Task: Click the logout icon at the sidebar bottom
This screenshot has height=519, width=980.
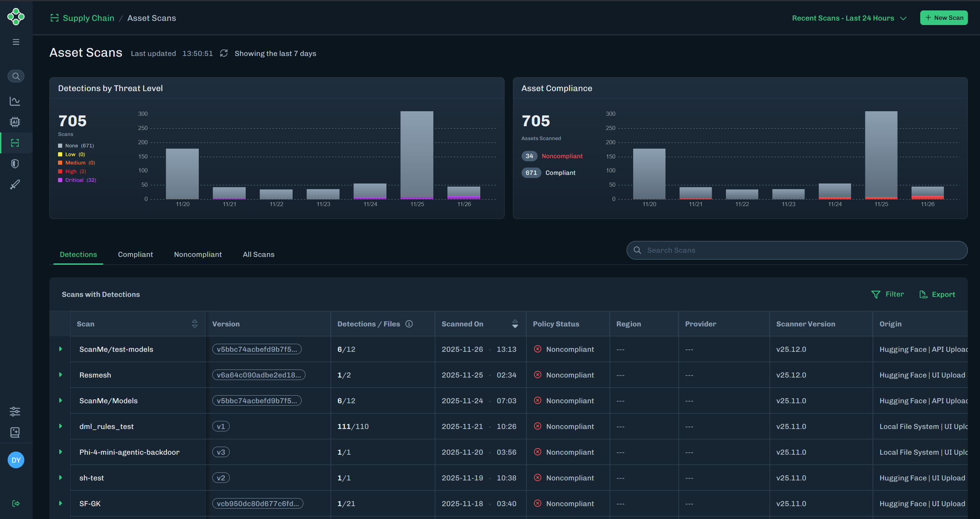Action: pyautogui.click(x=16, y=503)
